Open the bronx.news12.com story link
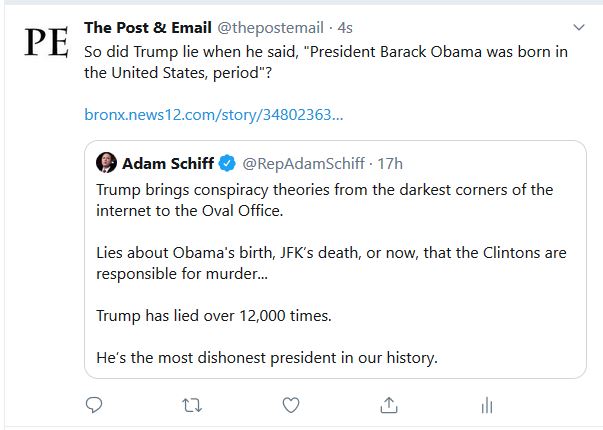Screen dimensions: 603x430 [x=214, y=115]
